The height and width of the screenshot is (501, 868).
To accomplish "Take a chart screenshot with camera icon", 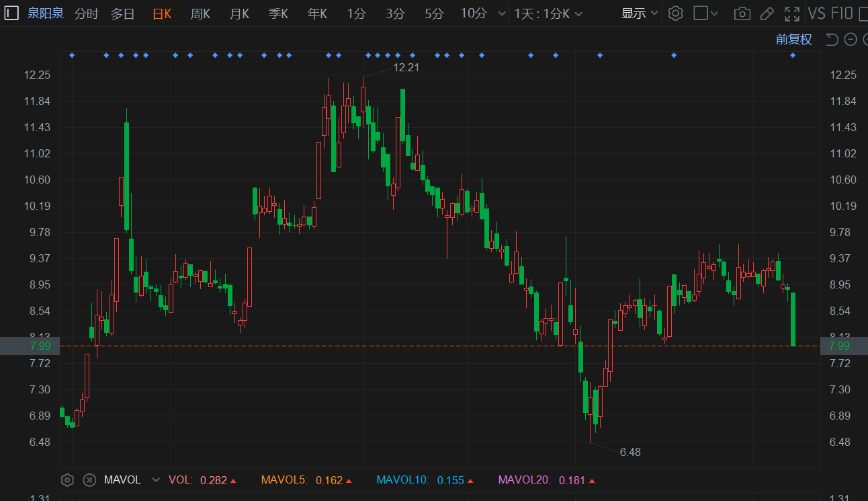I will pos(742,13).
